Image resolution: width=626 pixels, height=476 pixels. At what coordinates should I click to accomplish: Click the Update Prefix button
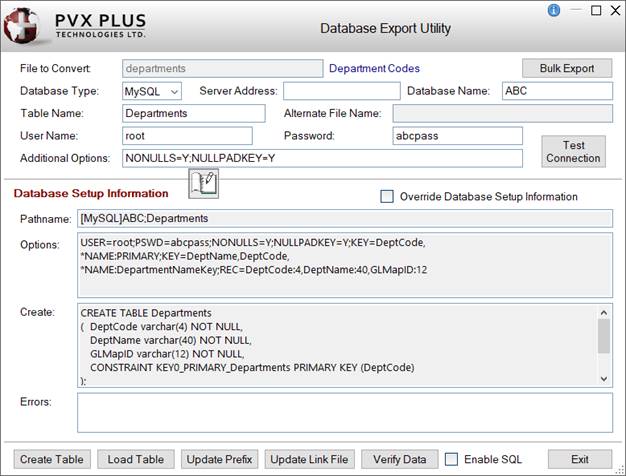[x=220, y=459]
